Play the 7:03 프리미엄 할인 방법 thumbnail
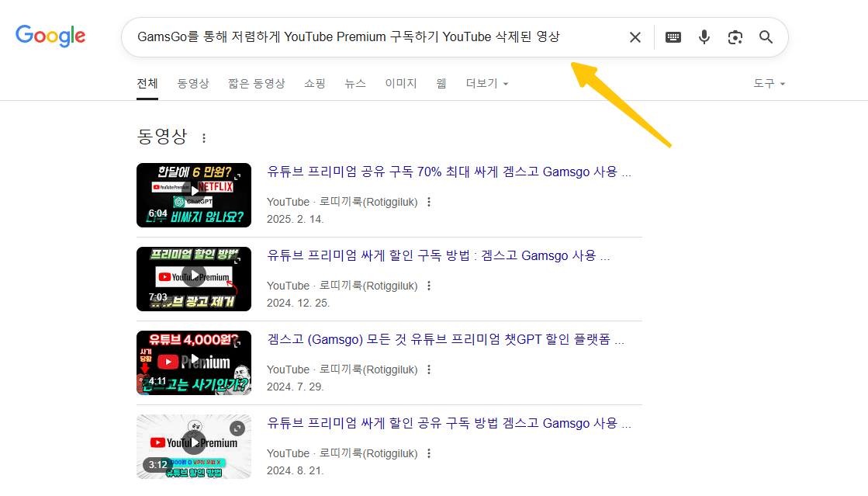 pos(194,279)
